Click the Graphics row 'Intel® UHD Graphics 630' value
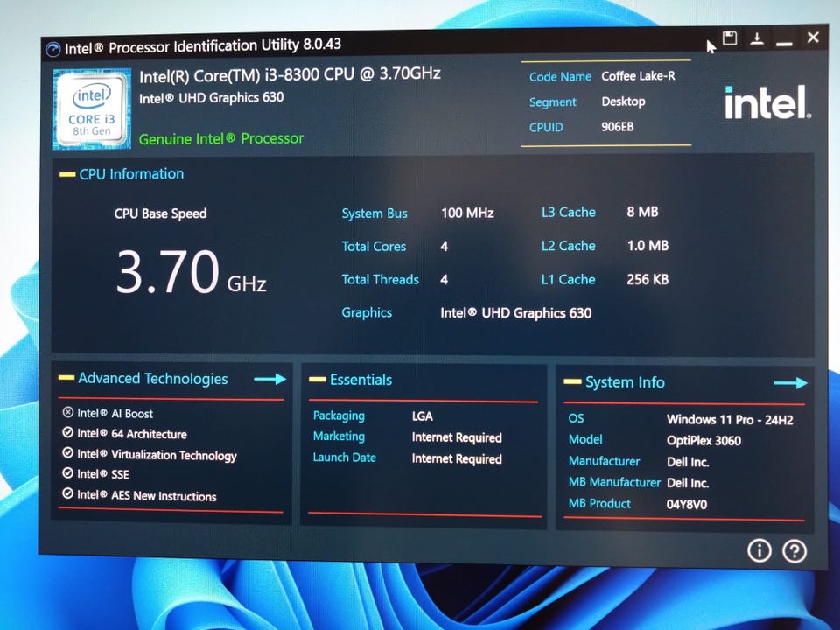The width and height of the screenshot is (840, 630). coord(516,313)
